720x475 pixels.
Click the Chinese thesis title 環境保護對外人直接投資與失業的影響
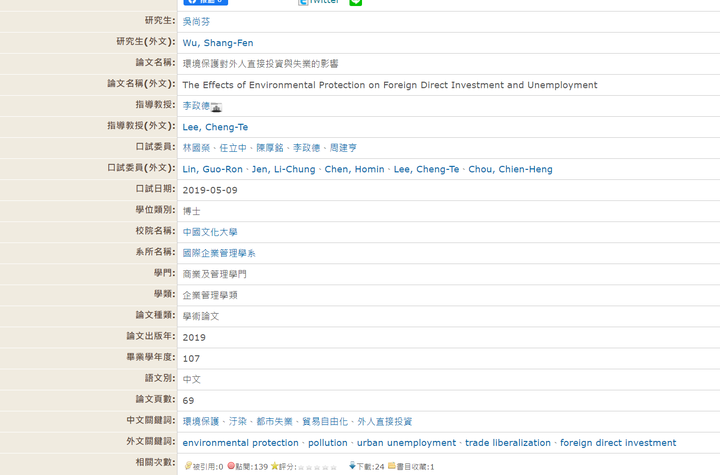(x=260, y=64)
